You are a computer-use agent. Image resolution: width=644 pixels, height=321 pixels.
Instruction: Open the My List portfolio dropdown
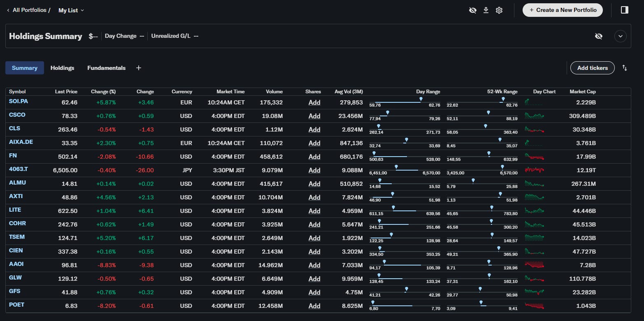(x=71, y=10)
